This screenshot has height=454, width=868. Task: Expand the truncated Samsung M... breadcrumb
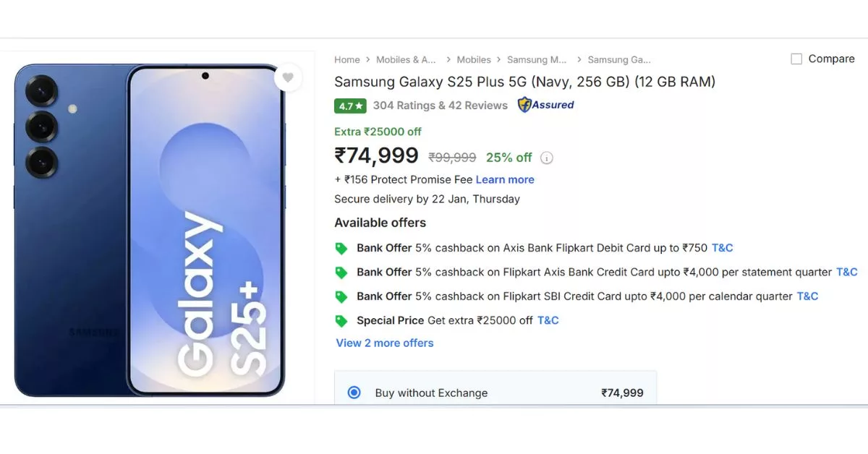click(x=537, y=59)
